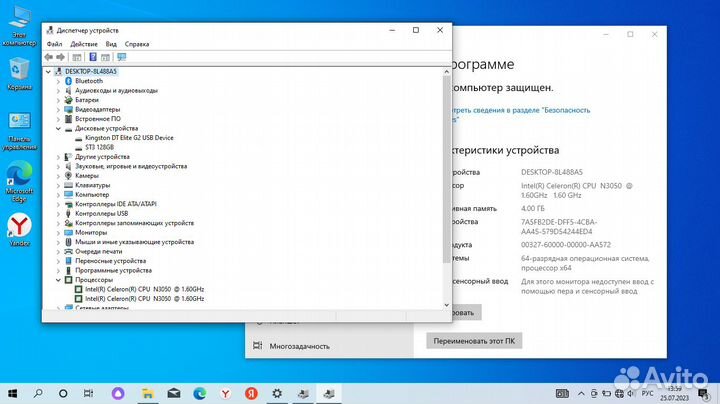Click the blue Help question-mark toolbar icon
The height and width of the screenshot is (404, 720).
pyautogui.click(x=93, y=57)
